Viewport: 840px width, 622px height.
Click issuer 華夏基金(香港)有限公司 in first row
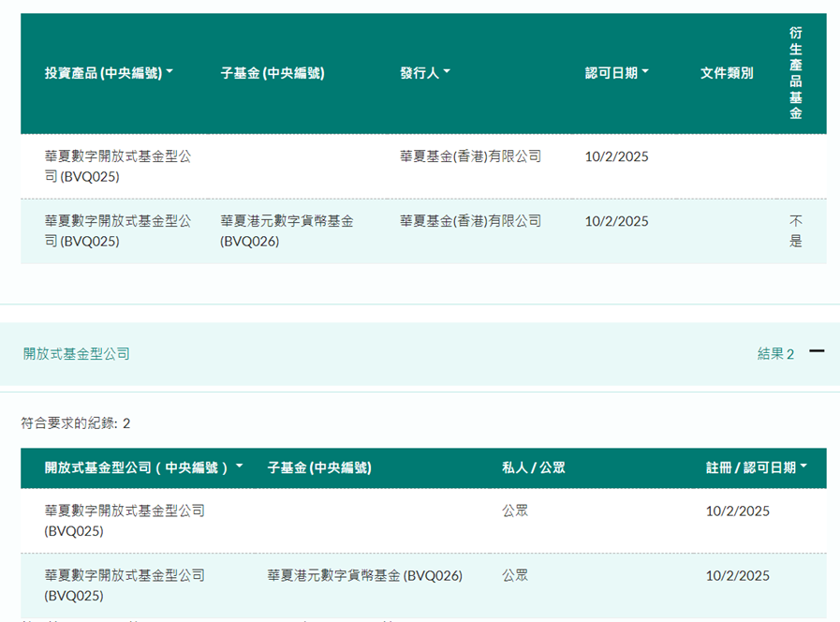pos(470,156)
